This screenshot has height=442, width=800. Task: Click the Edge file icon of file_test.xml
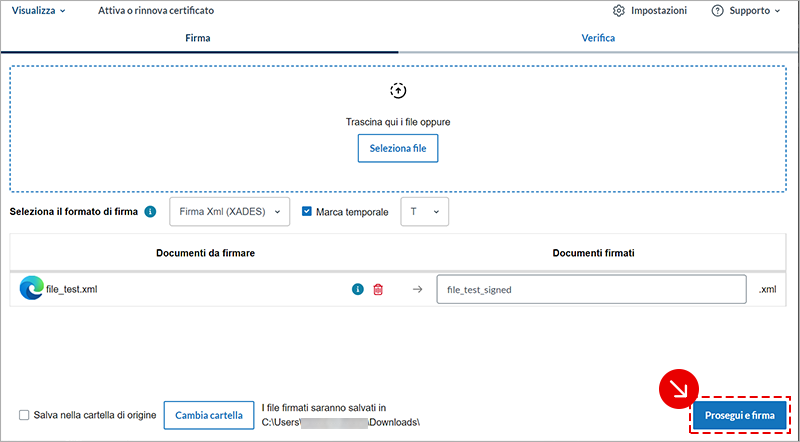click(x=31, y=289)
